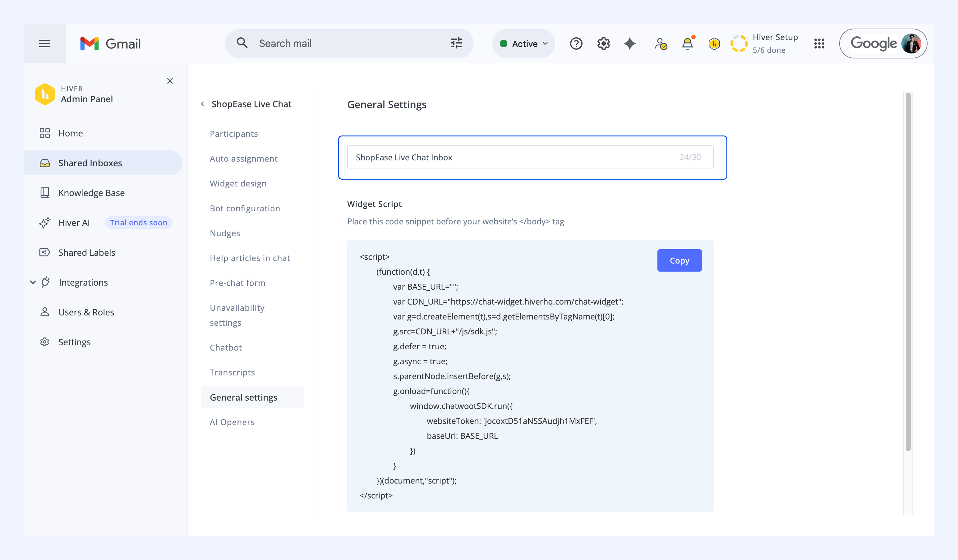Viewport: 958px width, 560px height.
Task: Close the Hiver Admin Panel
Action: point(170,80)
